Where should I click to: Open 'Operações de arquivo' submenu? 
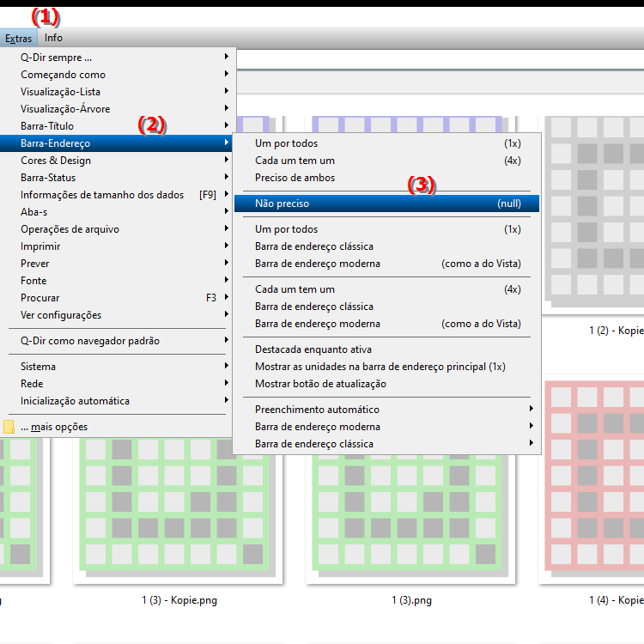coord(118,229)
